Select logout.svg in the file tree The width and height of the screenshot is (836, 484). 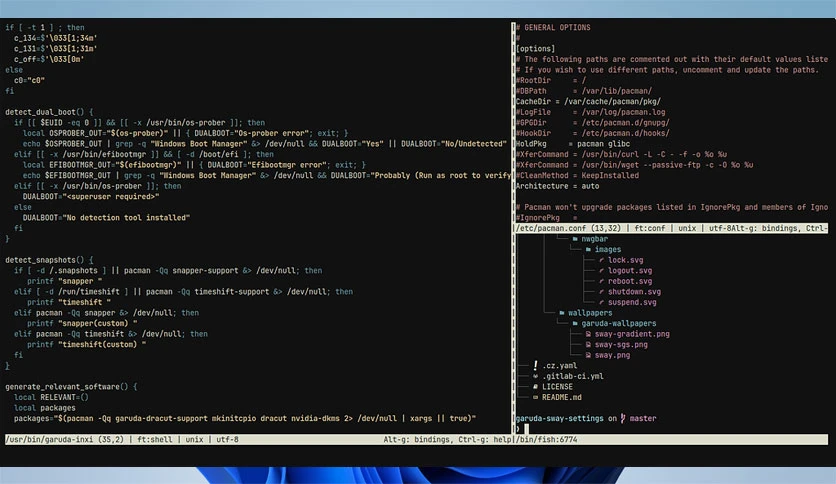click(630, 271)
